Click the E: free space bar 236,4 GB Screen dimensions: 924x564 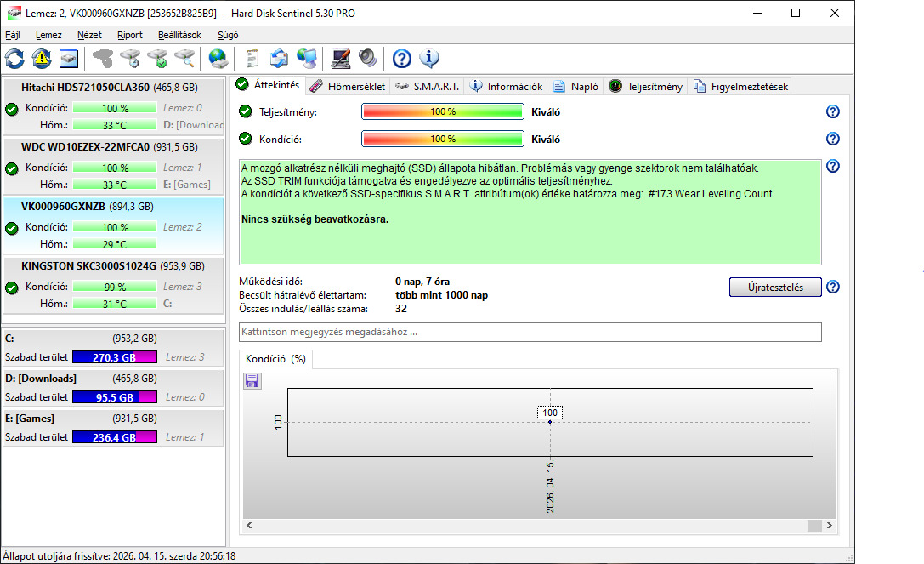114,437
